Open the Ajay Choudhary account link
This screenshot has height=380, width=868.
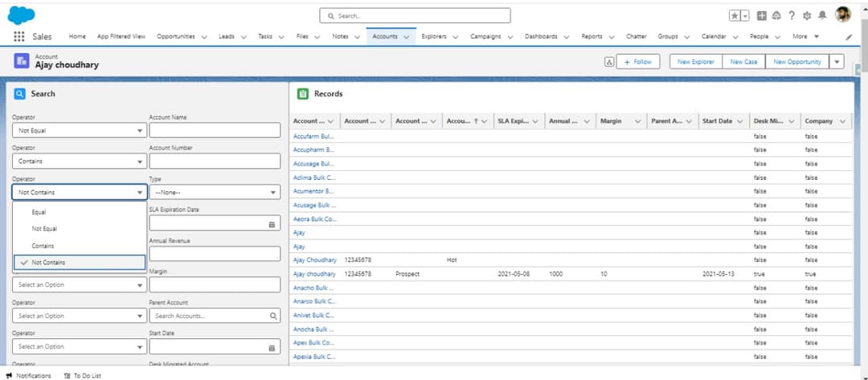[x=315, y=260]
